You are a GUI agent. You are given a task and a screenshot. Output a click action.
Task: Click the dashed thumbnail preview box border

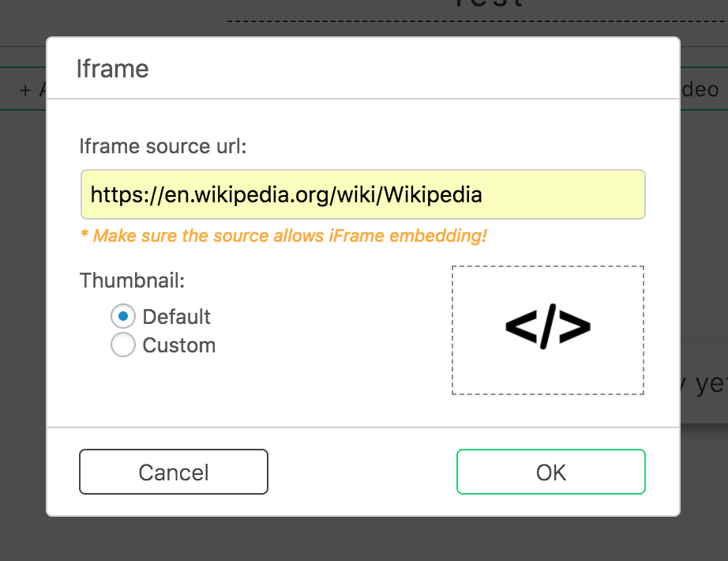[452, 330]
